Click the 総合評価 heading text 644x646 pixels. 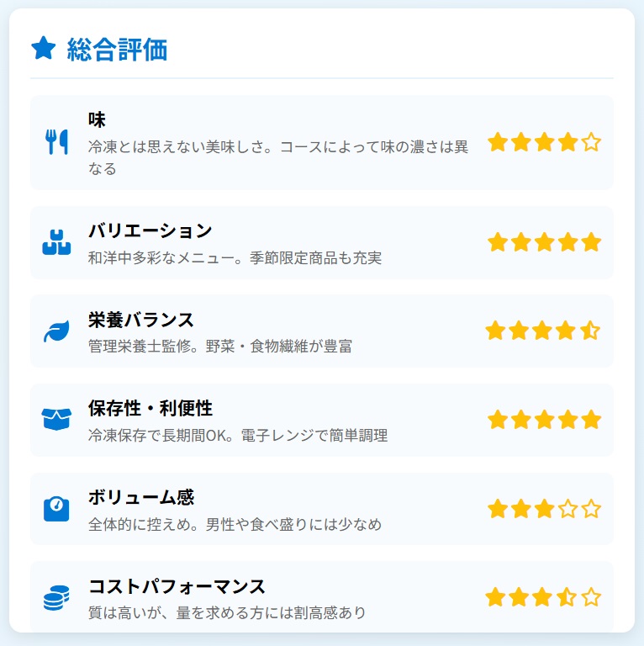coord(118,50)
